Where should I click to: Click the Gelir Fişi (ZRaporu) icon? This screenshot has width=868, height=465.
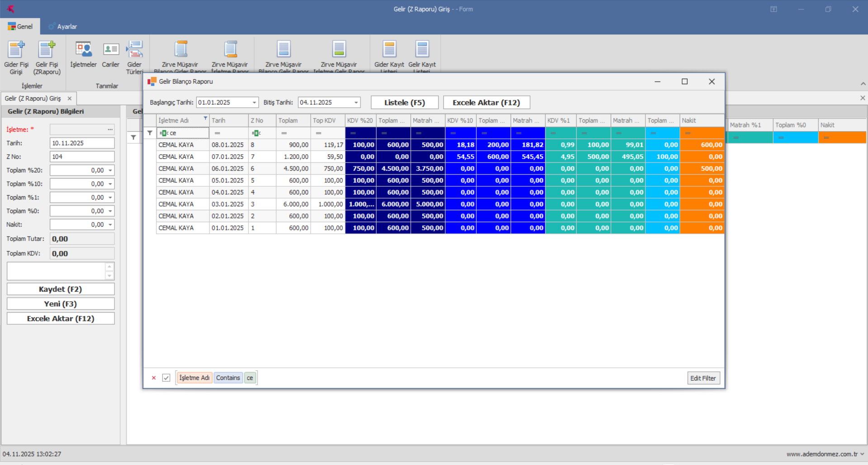click(47, 50)
